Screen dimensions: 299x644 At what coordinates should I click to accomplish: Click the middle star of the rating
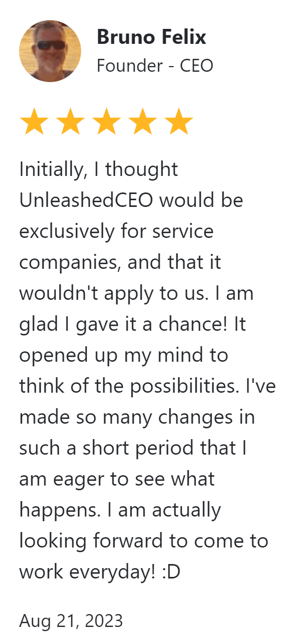tap(106, 122)
